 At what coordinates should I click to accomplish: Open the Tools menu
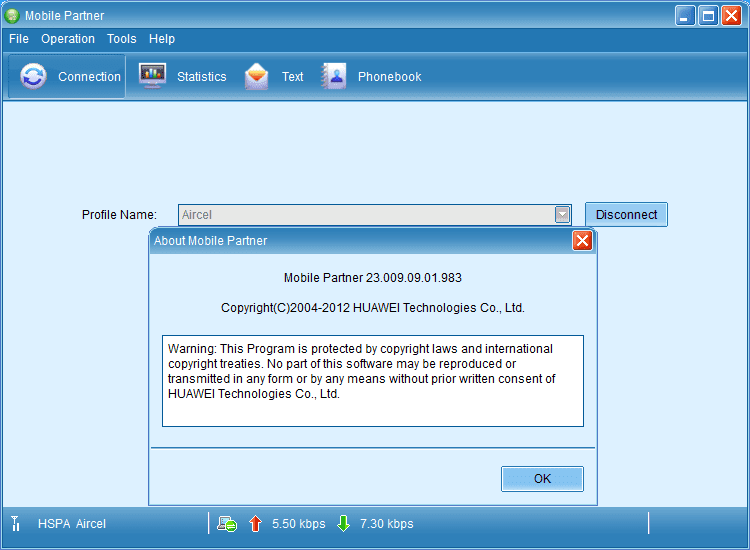[121, 39]
